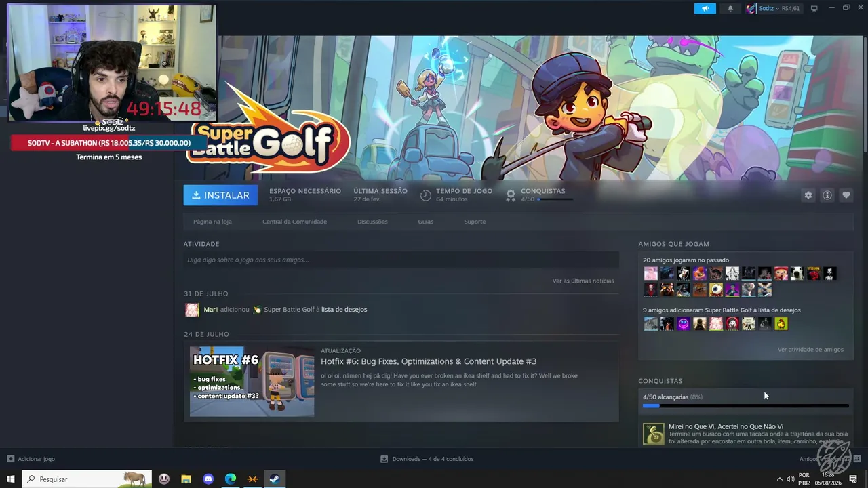Open Marii's profile name link
Image resolution: width=868 pixels, height=488 pixels.
[211, 310]
